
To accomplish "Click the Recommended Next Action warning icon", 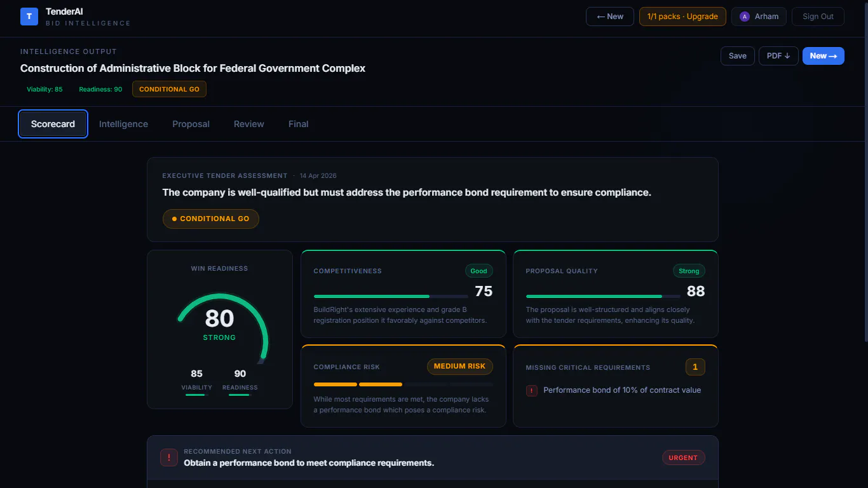I will pyautogui.click(x=169, y=457).
